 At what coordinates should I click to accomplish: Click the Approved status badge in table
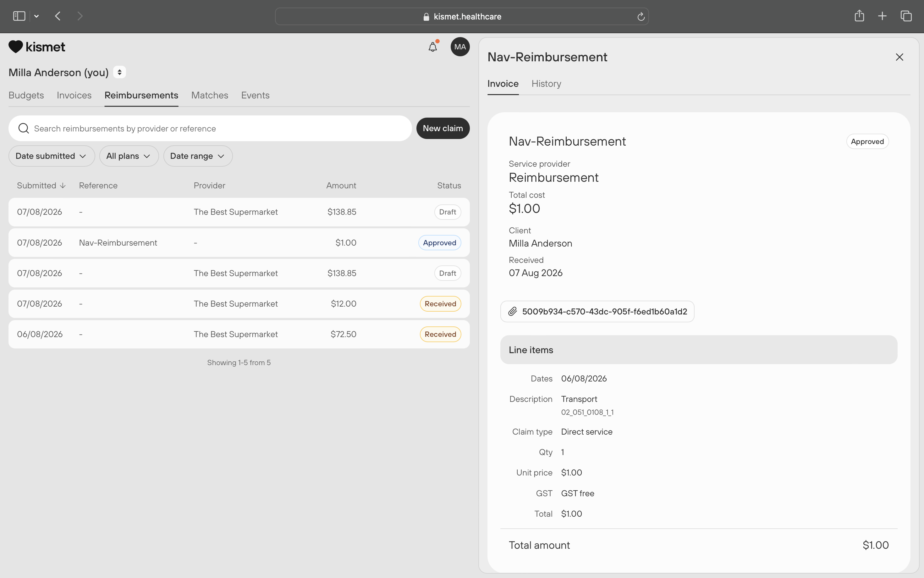pyautogui.click(x=440, y=243)
